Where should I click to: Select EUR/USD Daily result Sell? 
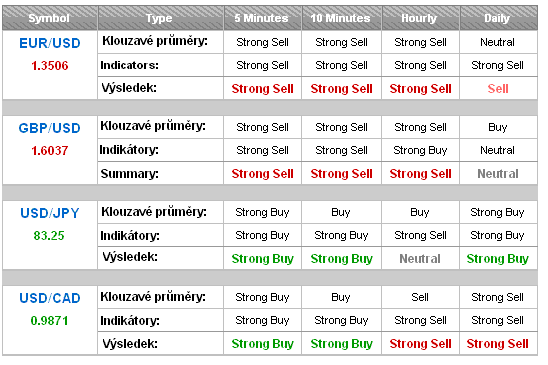pyautogui.click(x=498, y=89)
